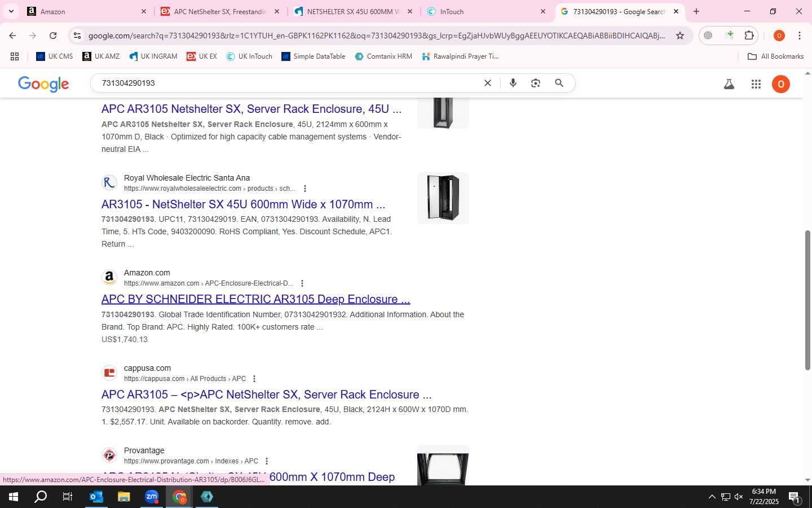This screenshot has width=812, height=508.
Task: Open cappusa APC AR3105 result link
Action: (267, 395)
